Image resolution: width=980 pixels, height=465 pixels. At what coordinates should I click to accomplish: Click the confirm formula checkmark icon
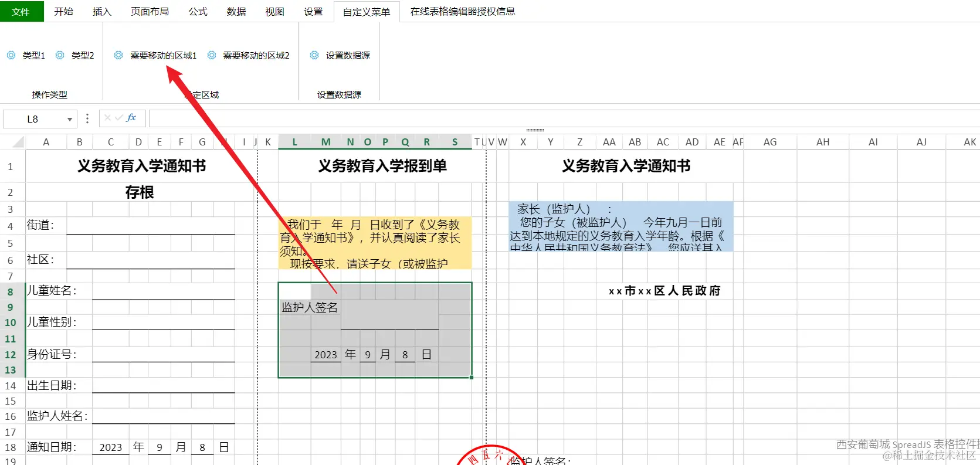point(119,118)
